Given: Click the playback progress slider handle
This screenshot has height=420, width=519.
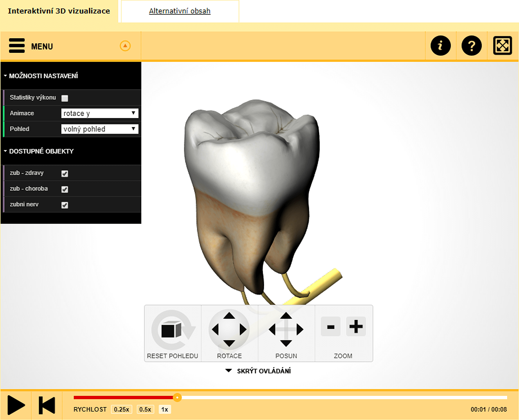Looking at the screenshot, I should [x=178, y=397].
